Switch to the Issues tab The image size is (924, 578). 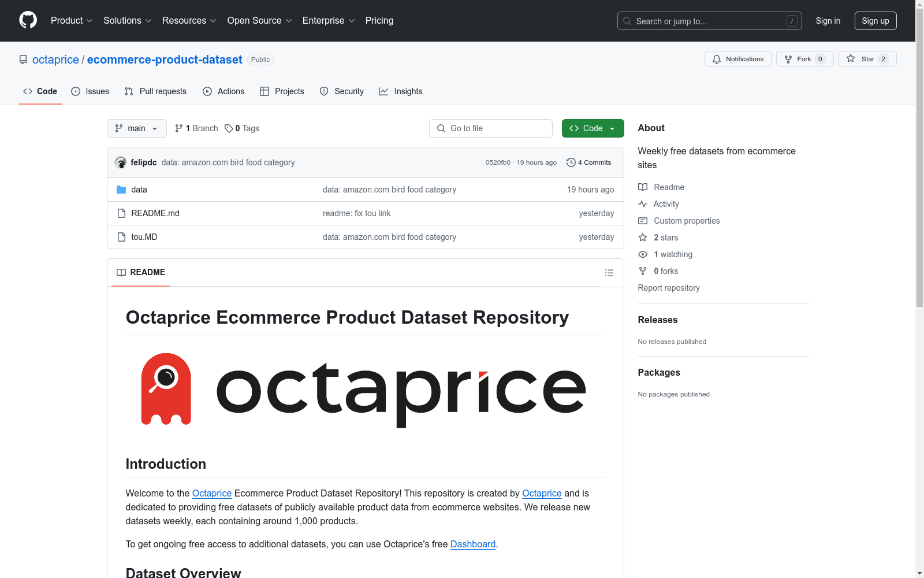(x=90, y=91)
